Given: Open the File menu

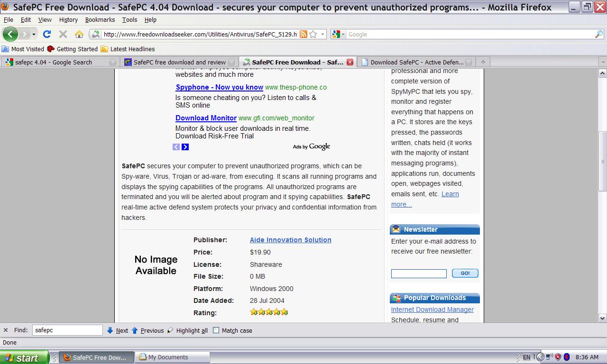Looking at the screenshot, I should point(9,20).
